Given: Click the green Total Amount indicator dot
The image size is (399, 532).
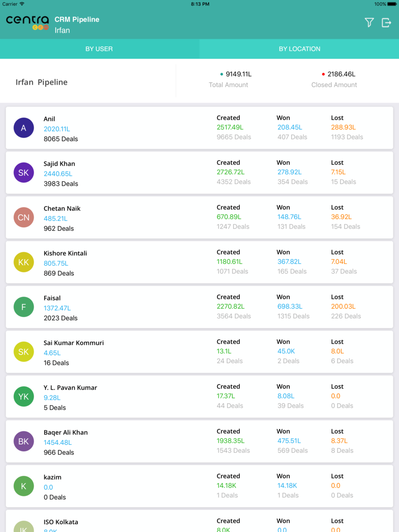Looking at the screenshot, I should coord(221,74).
